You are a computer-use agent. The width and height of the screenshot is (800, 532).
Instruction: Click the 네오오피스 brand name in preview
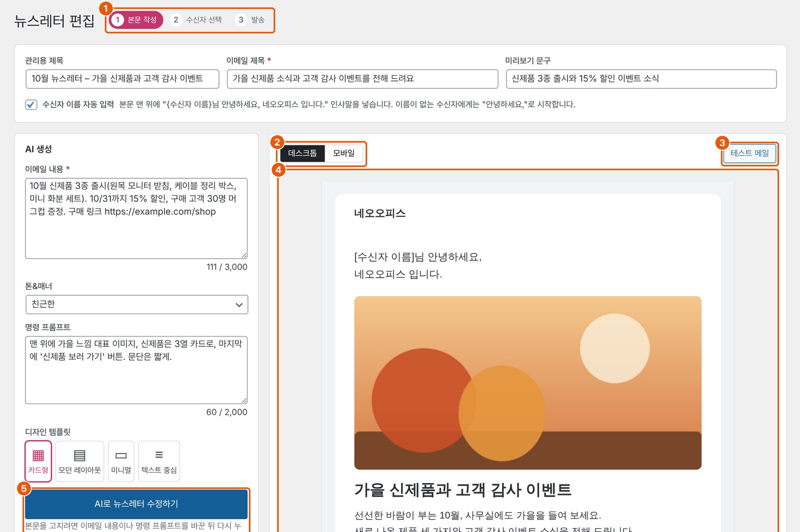point(379,214)
